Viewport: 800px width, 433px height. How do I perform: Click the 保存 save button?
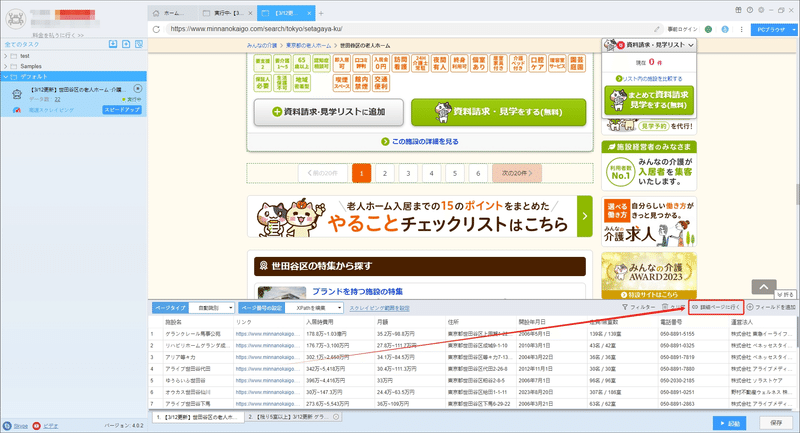click(x=776, y=423)
